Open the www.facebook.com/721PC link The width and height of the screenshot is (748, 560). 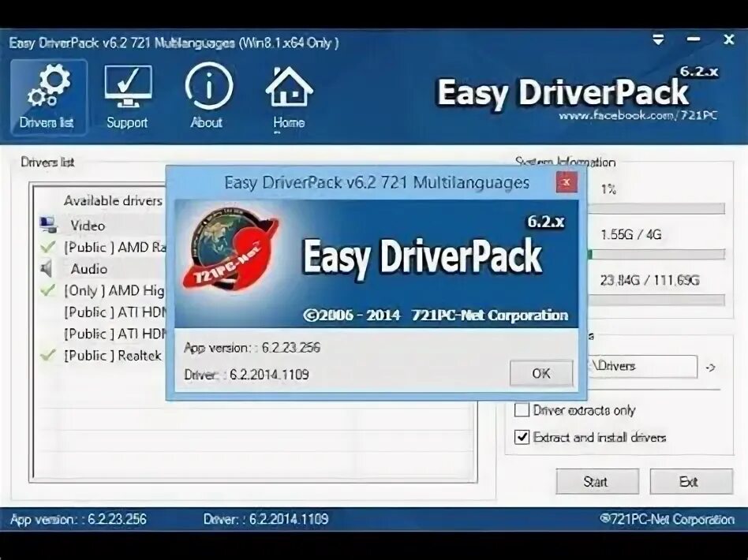(638, 115)
